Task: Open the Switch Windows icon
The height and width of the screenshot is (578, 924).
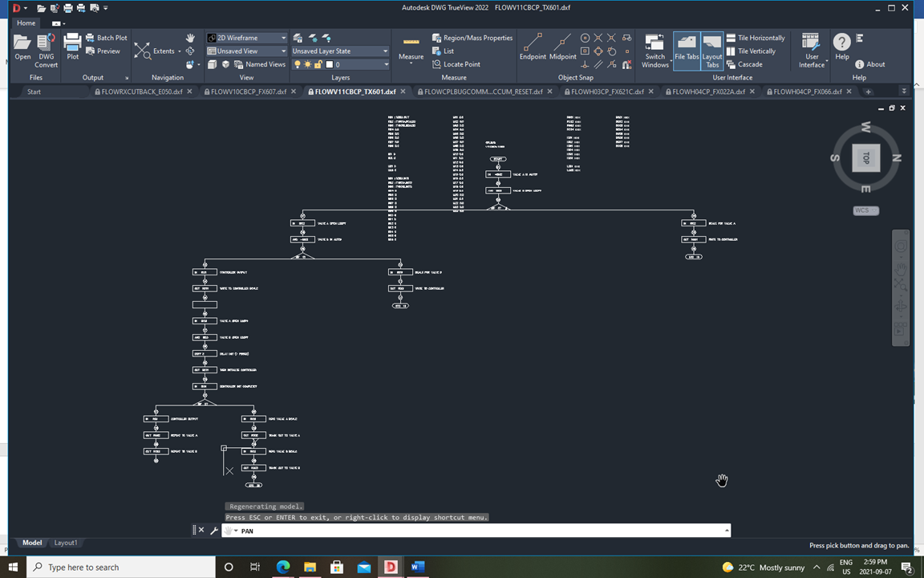Action: (654, 43)
